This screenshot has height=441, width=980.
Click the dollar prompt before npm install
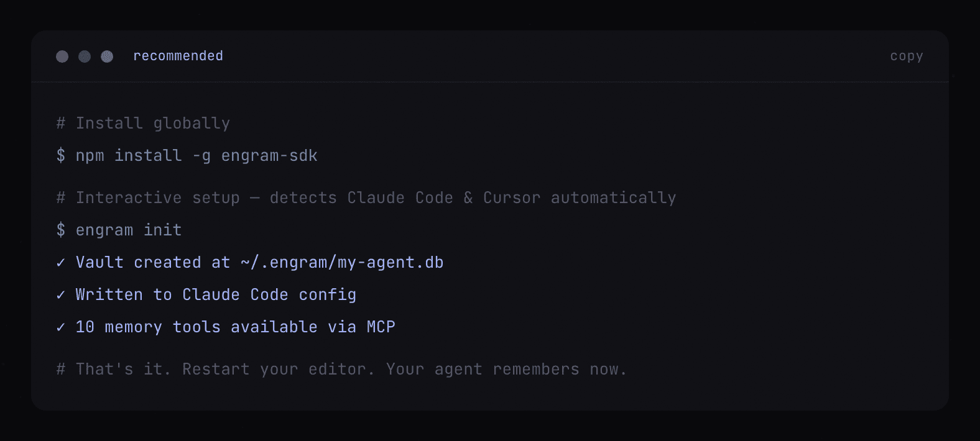coord(61,155)
